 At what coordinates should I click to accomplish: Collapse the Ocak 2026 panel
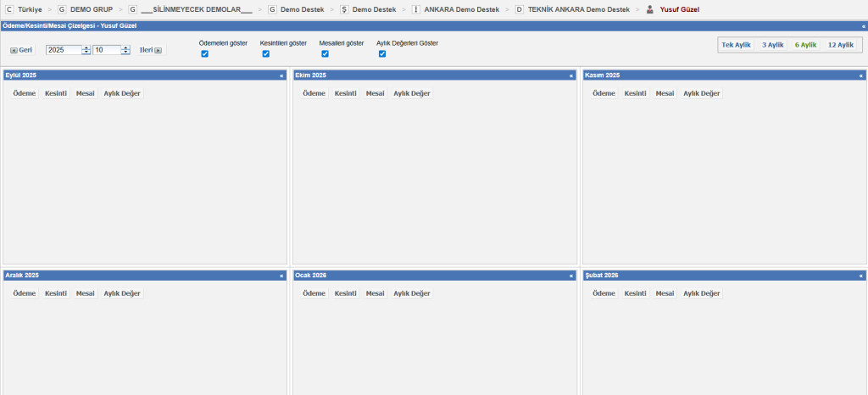pyautogui.click(x=571, y=275)
